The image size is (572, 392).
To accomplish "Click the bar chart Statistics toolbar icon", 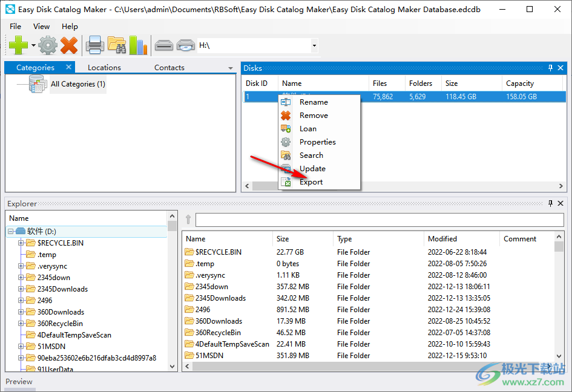I will (138, 45).
